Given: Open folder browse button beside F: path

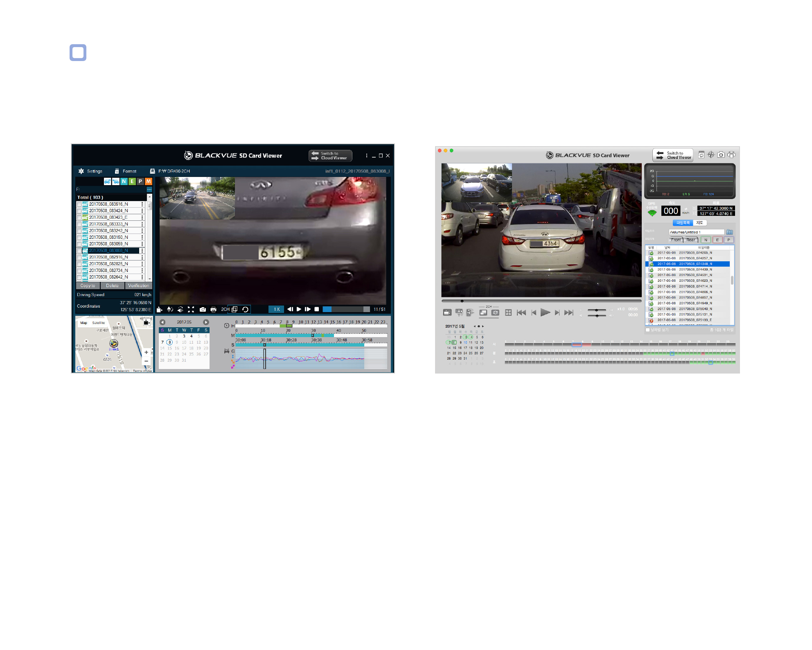Looking at the screenshot, I should coord(149,189).
